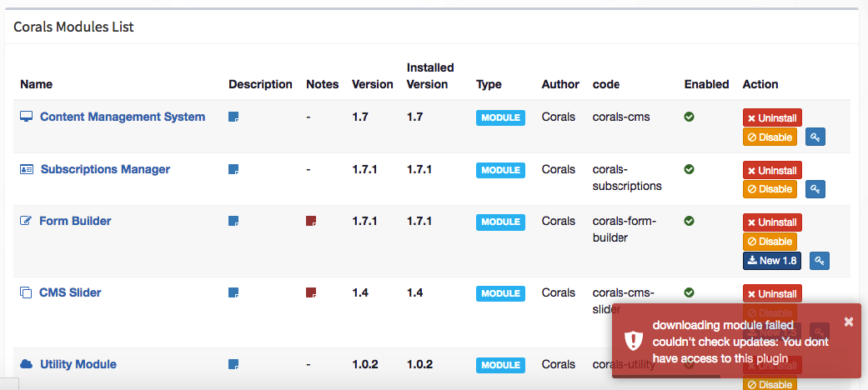Click the monitor icon beside Content Management System

26,117
